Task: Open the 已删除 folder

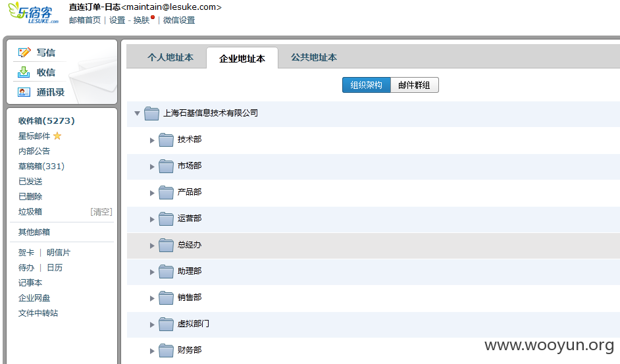Action: [x=30, y=196]
